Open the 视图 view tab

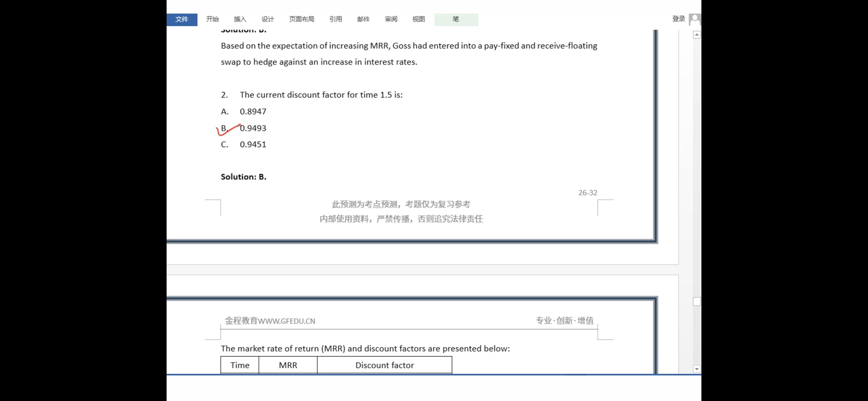tap(419, 19)
